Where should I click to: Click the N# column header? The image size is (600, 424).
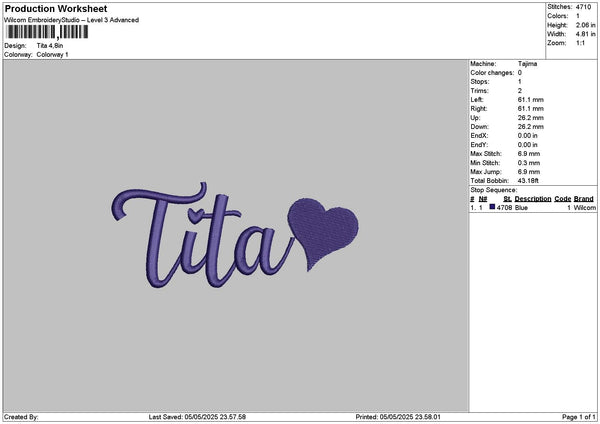(483, 199)
